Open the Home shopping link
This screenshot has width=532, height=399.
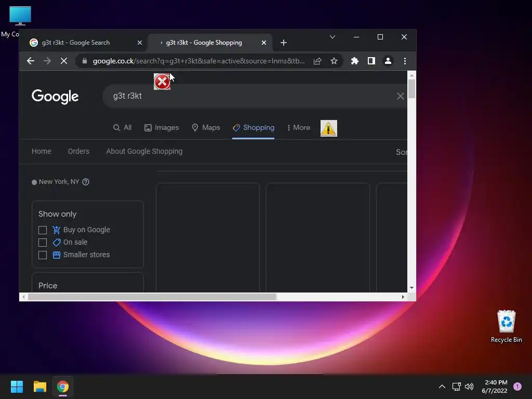tap(42, 151)
